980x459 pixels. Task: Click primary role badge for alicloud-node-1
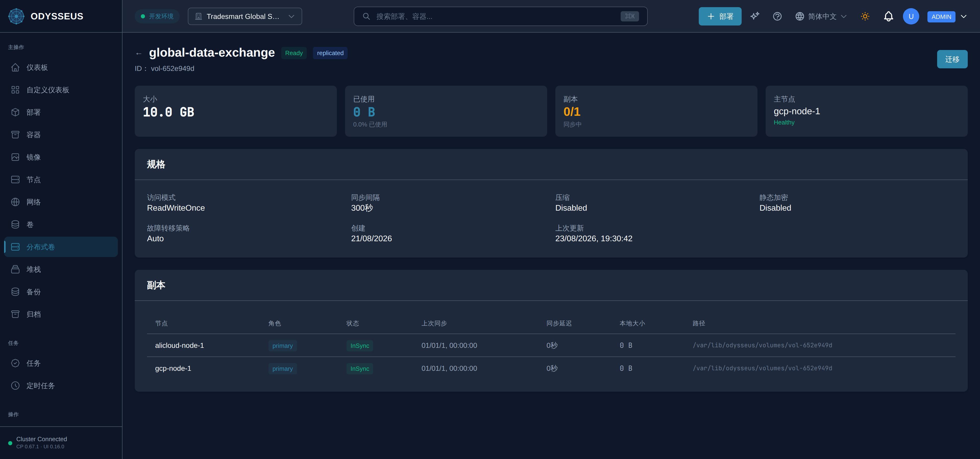[x=282, y=346]
